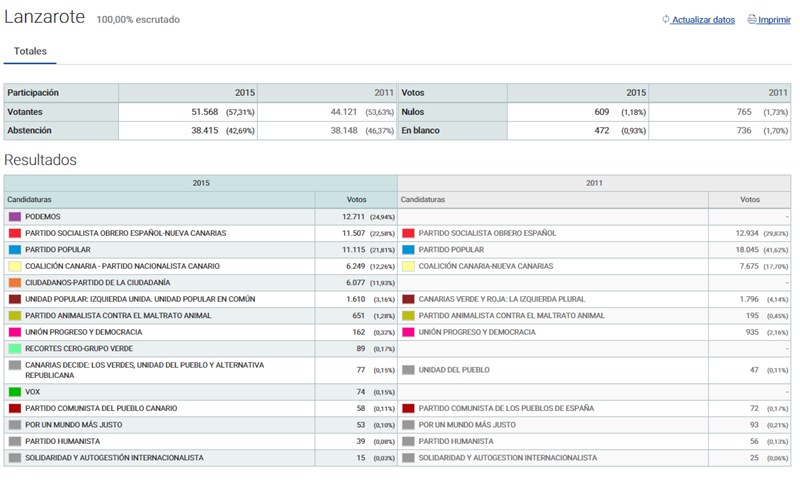Click the Lanzarote page heading
800x487 pixels.
pos(45,18)
